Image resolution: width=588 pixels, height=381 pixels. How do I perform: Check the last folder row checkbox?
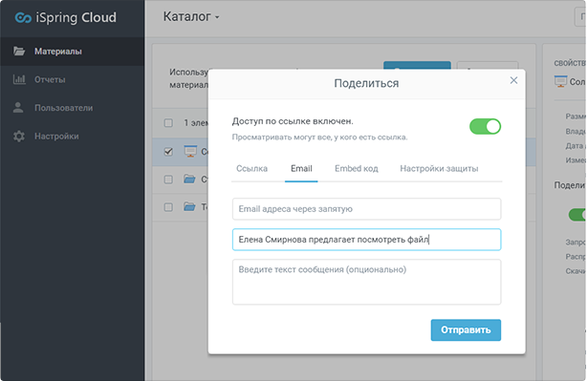pyautogui.click(x=168, y=207)
